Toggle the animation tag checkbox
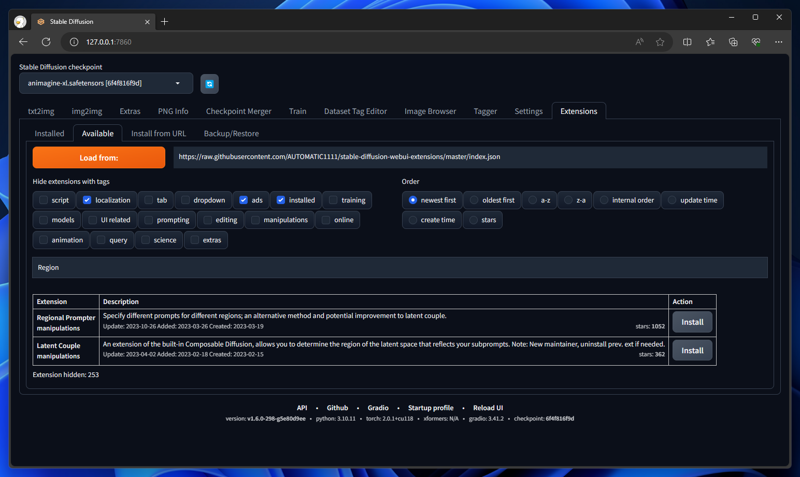The image size is (800, 477). click(x=43, y=240)
